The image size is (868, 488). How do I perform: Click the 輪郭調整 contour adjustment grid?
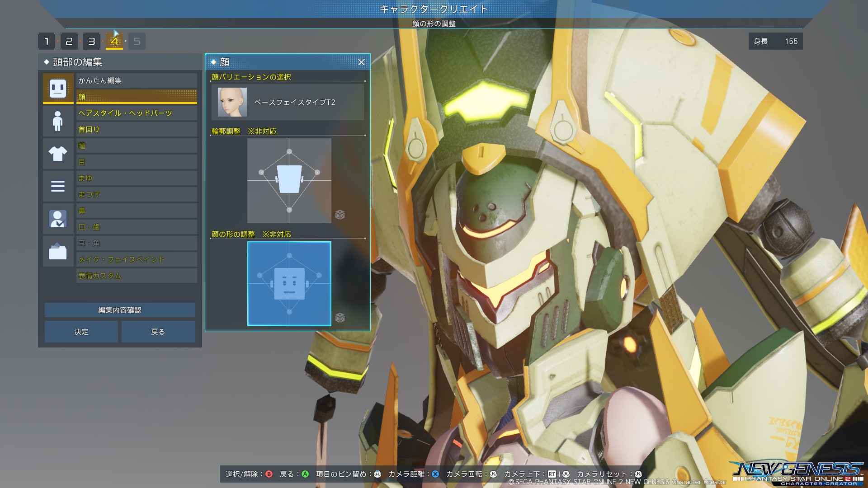pos(289,180)
